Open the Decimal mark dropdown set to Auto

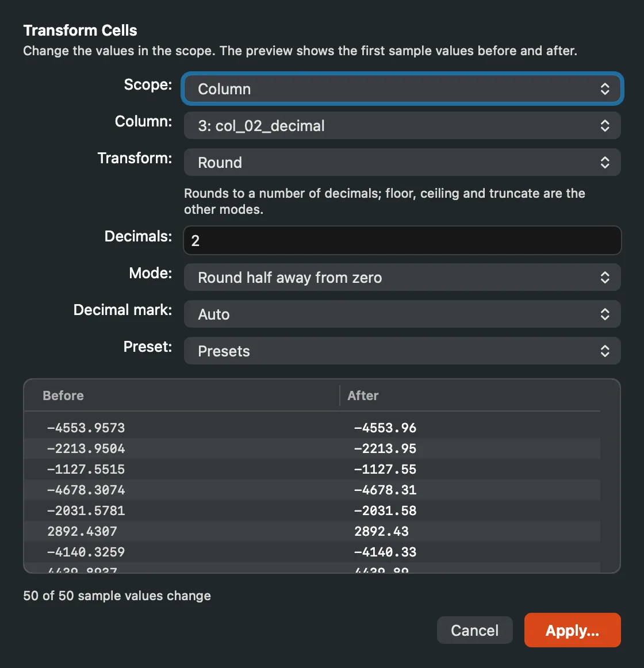point(402,314)
